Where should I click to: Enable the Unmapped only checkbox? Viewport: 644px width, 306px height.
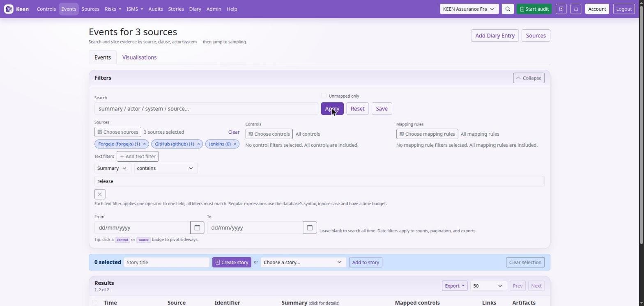coord(324,96)
